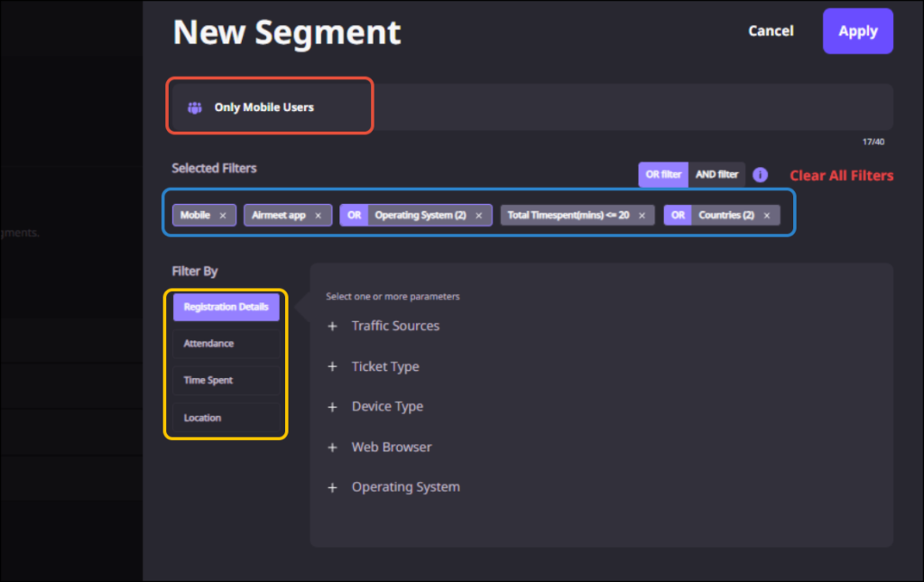Open the Location filter category
This screenshot has width=924, height=582.
(202, 418)
